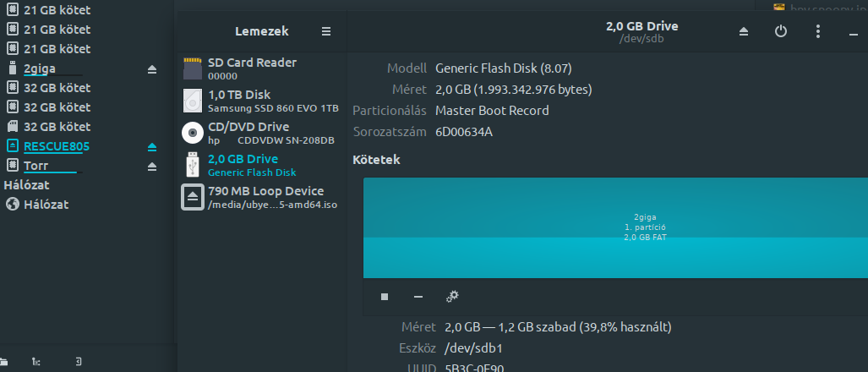Select the 1,0 TB Samsung SSD disk
Viewport: 868px width, 372px height.
261,101
